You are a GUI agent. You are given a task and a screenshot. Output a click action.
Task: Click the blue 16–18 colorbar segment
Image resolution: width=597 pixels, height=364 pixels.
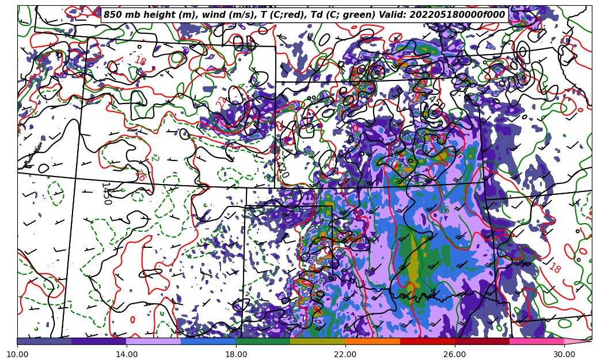[x=208, y=341]
